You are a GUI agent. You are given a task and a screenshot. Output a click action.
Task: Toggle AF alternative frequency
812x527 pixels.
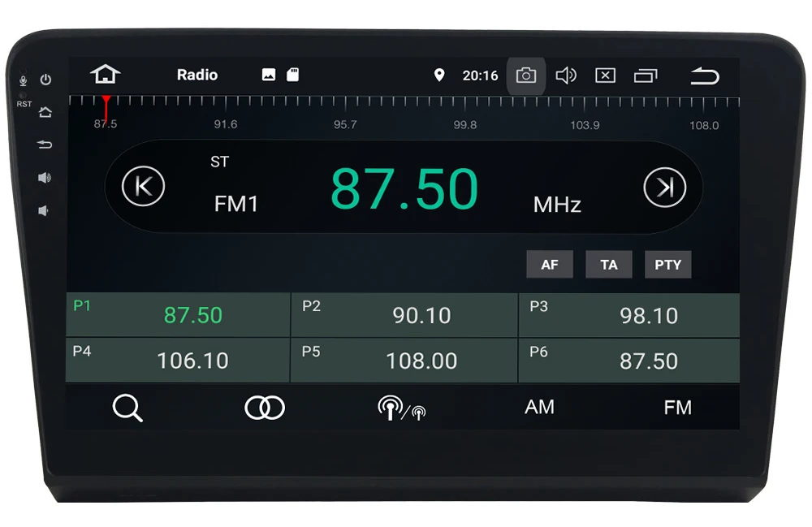point(550,265)
